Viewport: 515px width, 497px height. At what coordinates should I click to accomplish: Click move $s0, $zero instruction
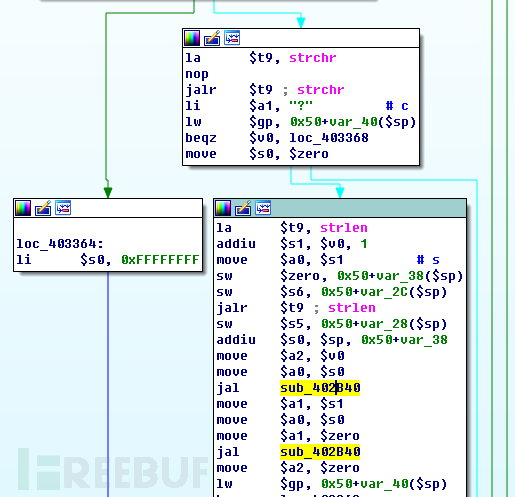257,154
